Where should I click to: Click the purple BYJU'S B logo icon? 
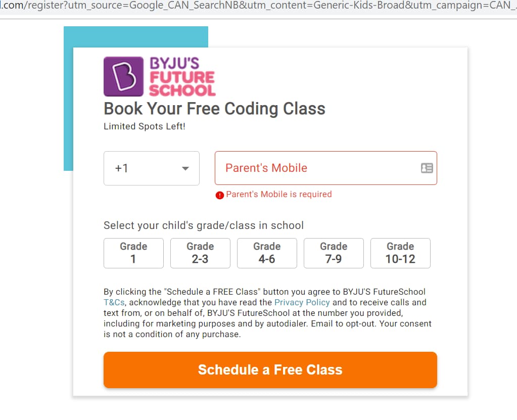point(123,76)
